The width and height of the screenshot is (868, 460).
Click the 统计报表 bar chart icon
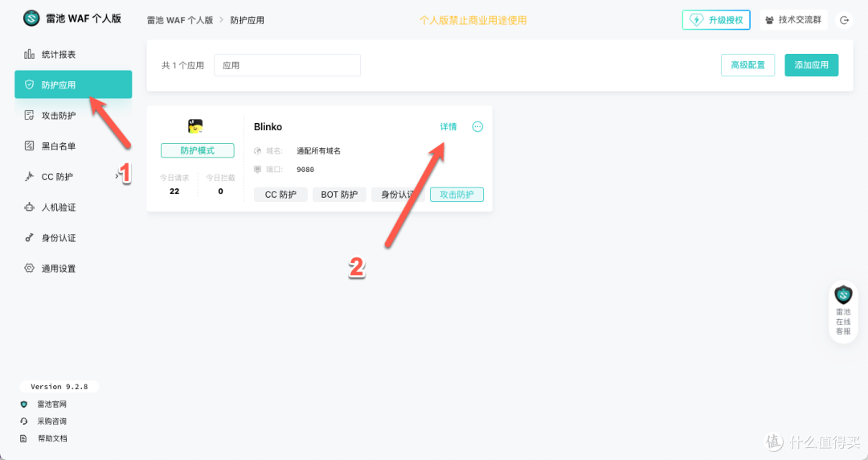point(30,54)
